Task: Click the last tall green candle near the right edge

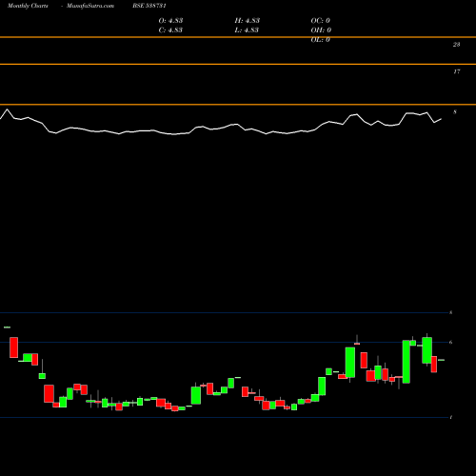Action: tap(426, 350)
